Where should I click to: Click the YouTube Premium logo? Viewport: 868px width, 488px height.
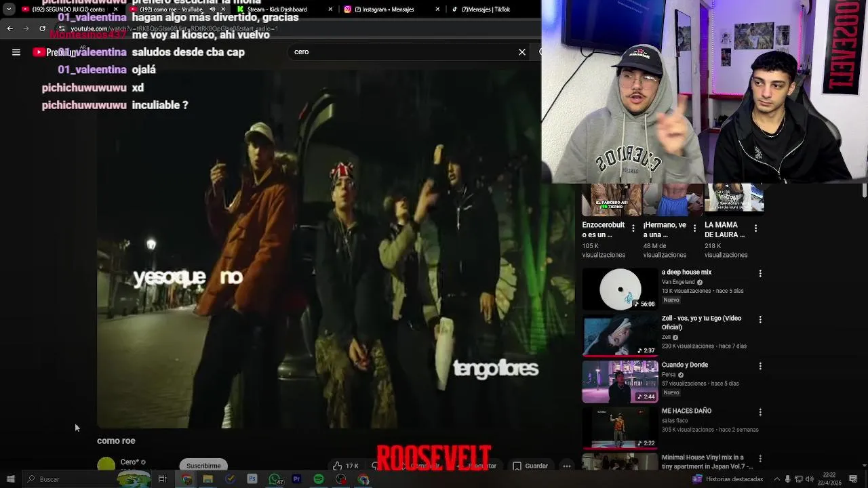tap(57, 52)
